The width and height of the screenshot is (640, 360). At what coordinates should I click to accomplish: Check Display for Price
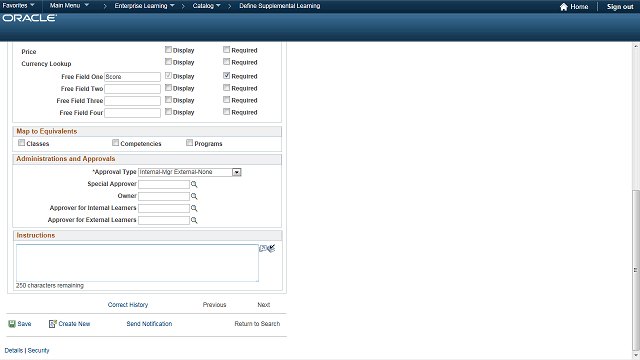168,49
